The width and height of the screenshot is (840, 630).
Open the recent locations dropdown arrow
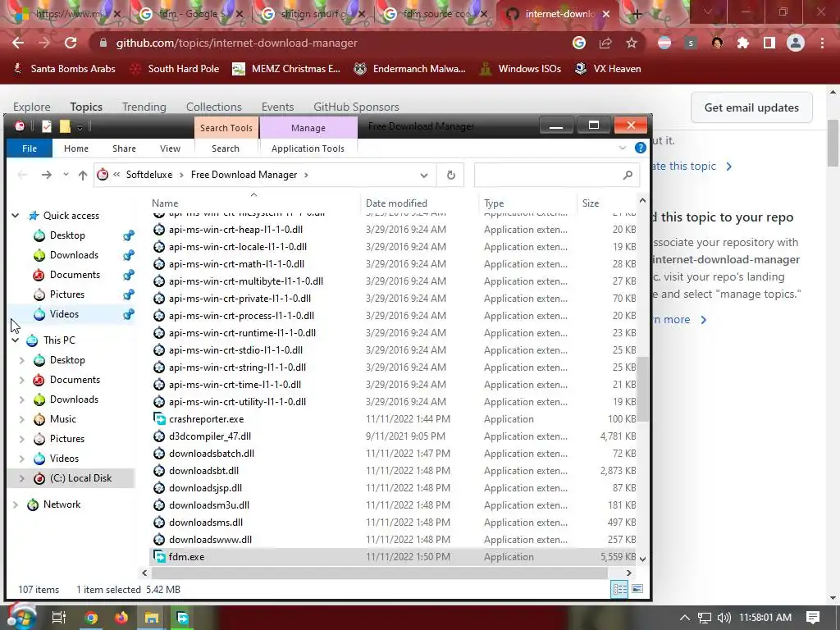click(66, 175)
